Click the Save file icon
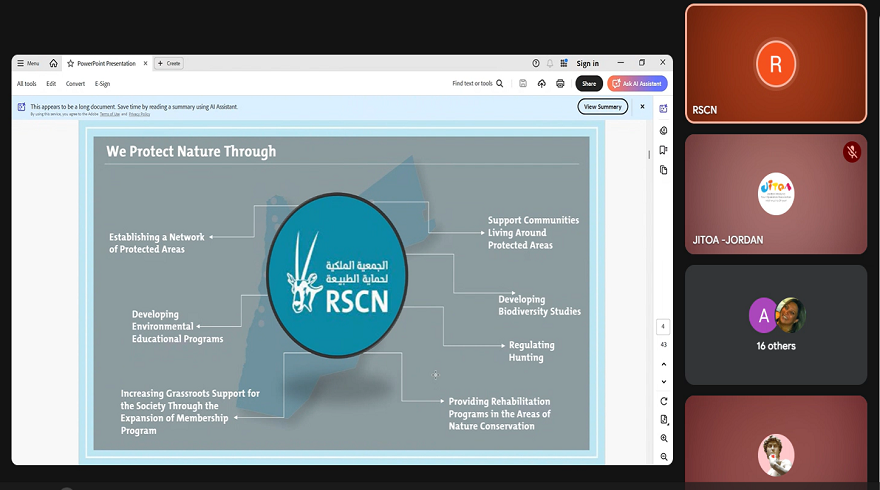Image resolution: width=880 pixels, height=490 pixels. pos(523,84)
